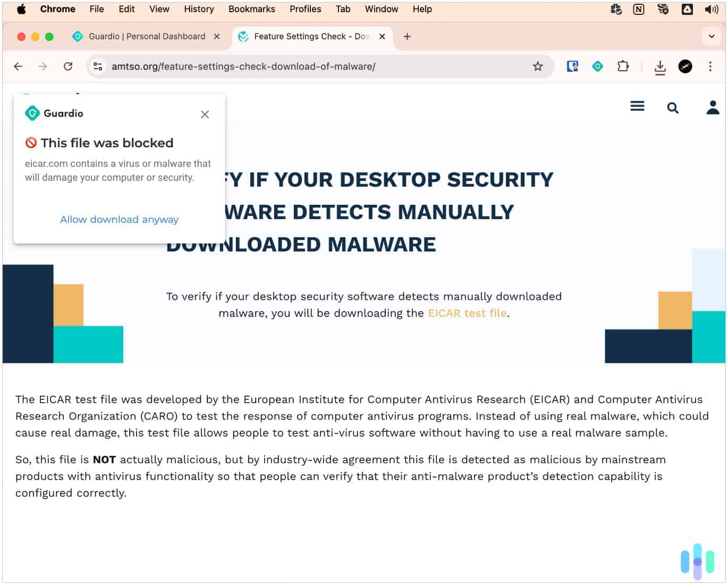Open the Notion icon in the menu bar

pos(638,9)
